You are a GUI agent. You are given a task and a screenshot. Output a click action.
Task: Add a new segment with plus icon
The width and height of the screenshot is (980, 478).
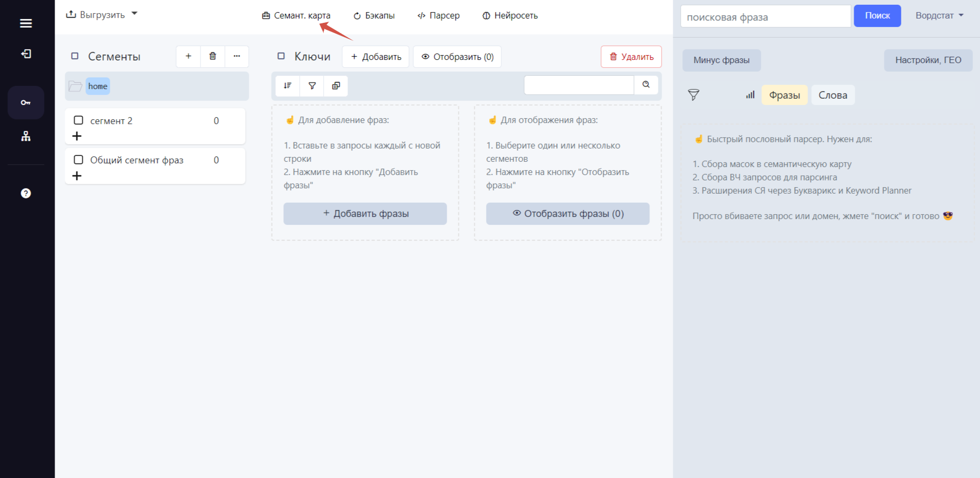(x=188, y=56)
